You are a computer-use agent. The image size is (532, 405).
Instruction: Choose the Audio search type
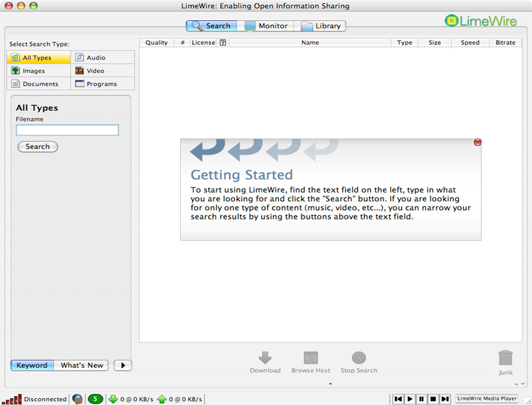pos(102,57)
